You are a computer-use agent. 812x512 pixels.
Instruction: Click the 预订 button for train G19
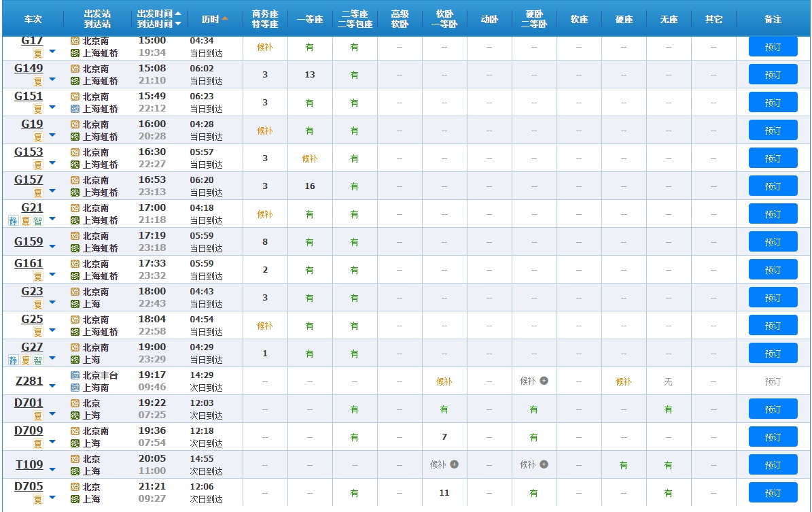coord(773,131)
